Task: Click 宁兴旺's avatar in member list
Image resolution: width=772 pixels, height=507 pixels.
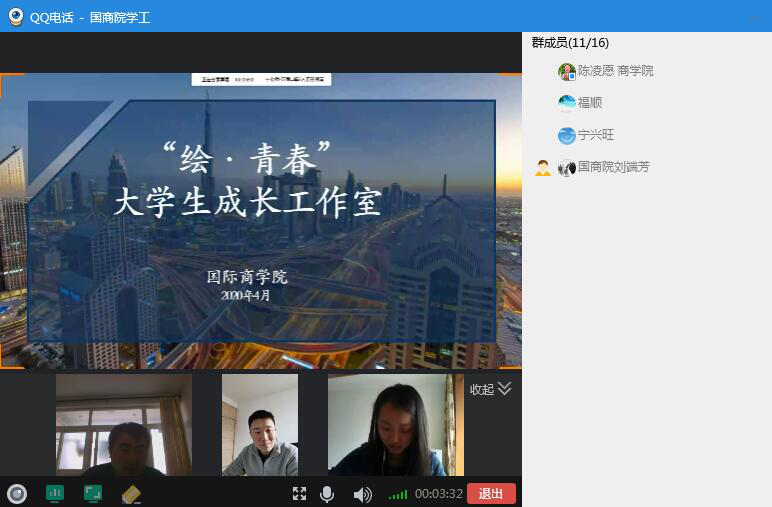Action: [x=567, y=135]
